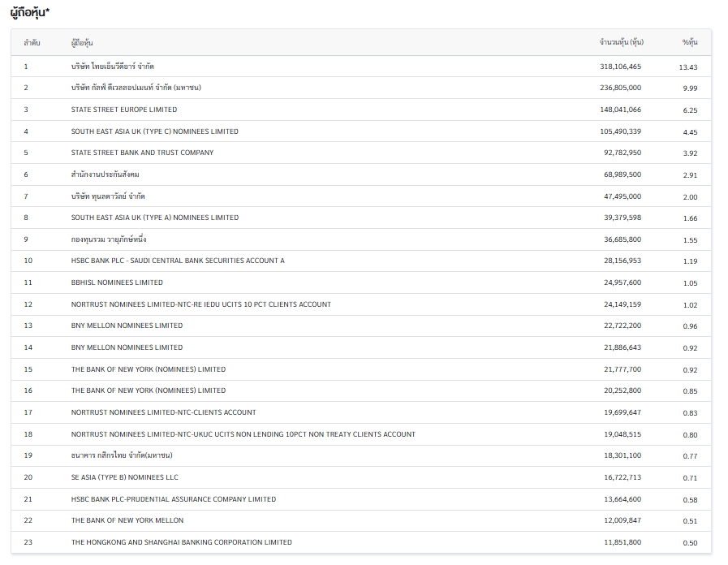Click the 9.99 percent value

point(690,88)
